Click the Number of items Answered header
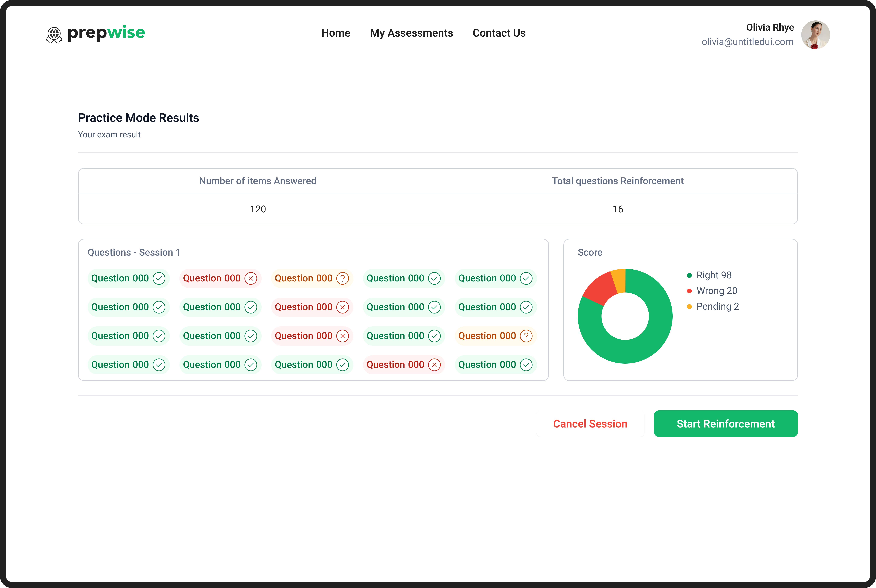This screenshot has width=876, height=588. [x=258, y=181]
